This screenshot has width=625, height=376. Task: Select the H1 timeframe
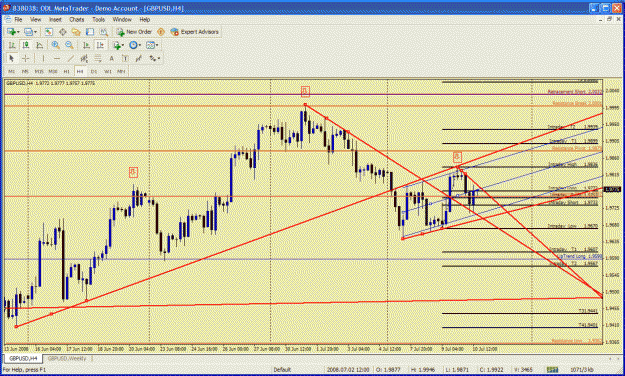(x=67, y=71)
